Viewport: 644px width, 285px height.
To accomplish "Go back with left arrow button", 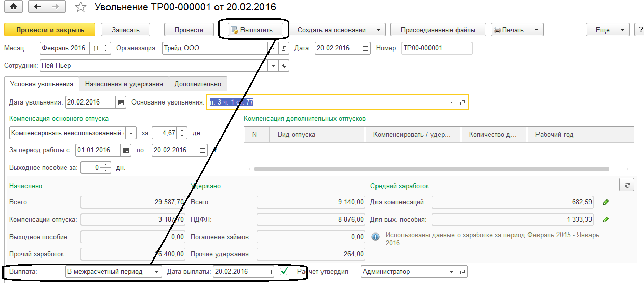I will [x=36, y=7].
